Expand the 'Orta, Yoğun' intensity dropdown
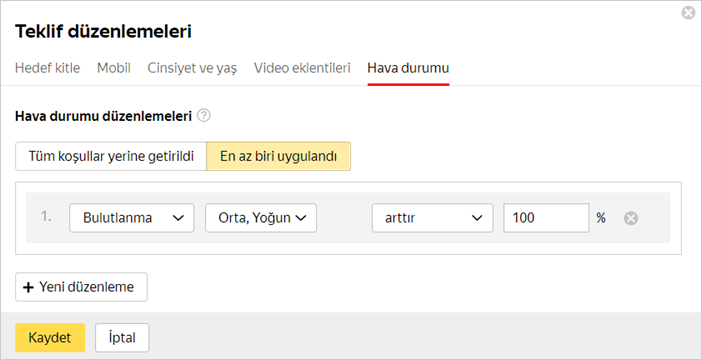 pos(261,218)
